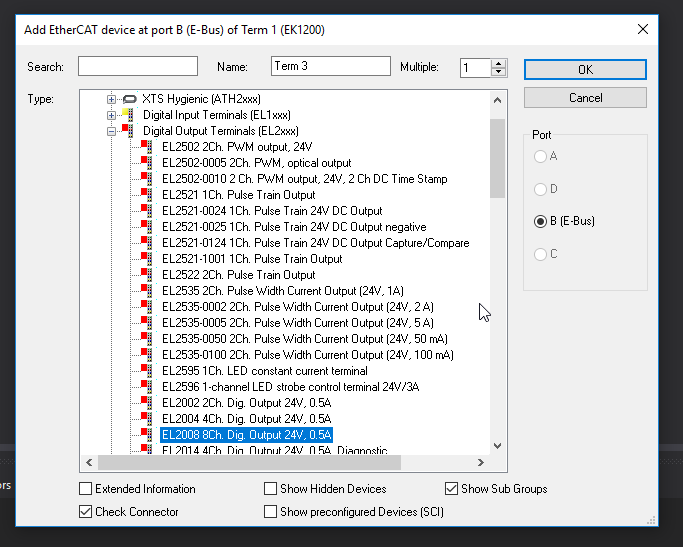Select EL2002 2Ch. Dig. Output 24V, 0.5A
This screenshot has height=547, width=683.
pyautogui.click(x=247, y=402)
